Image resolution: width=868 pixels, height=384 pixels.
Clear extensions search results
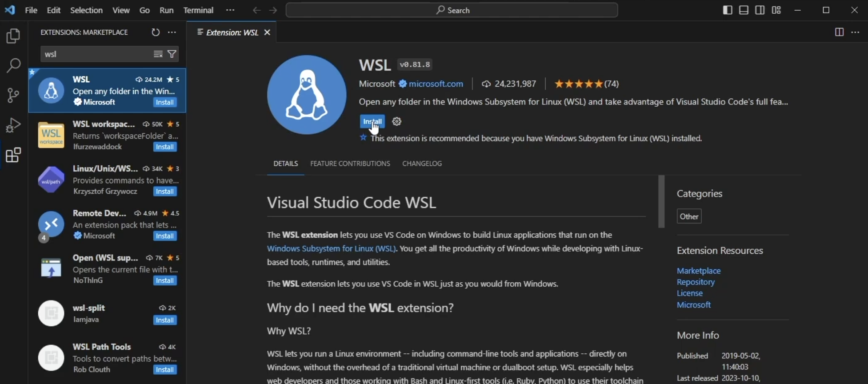click(158, 54)
